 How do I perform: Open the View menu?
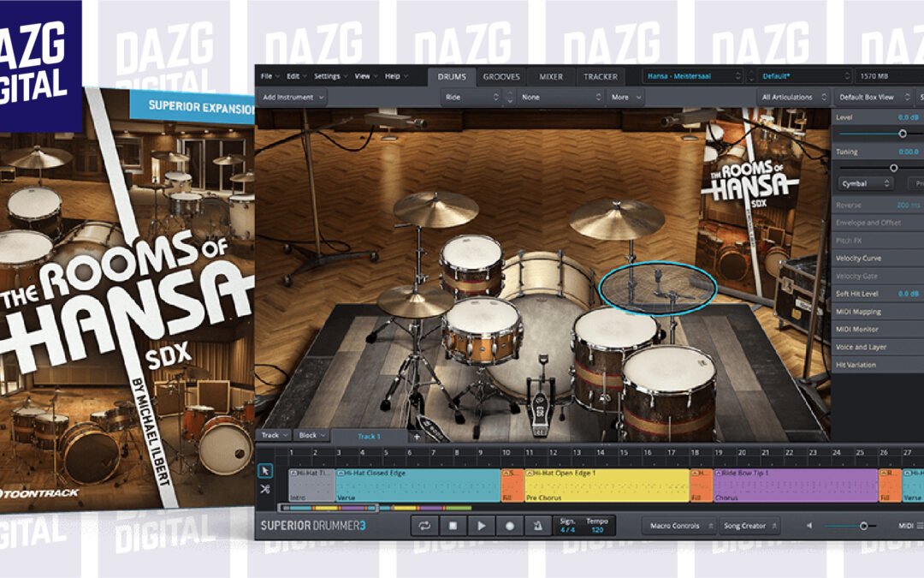(364, 76)
